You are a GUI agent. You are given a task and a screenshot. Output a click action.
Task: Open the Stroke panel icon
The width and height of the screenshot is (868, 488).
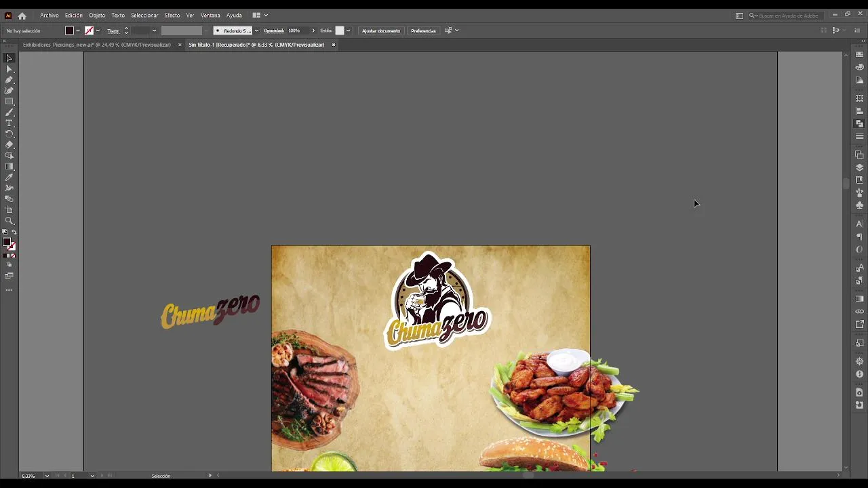860,136
